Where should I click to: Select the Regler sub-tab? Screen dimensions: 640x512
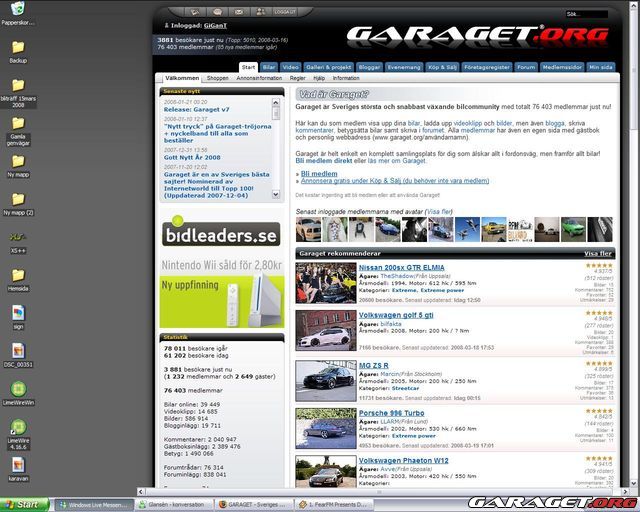pyautogui.click(x=298, y=78)
